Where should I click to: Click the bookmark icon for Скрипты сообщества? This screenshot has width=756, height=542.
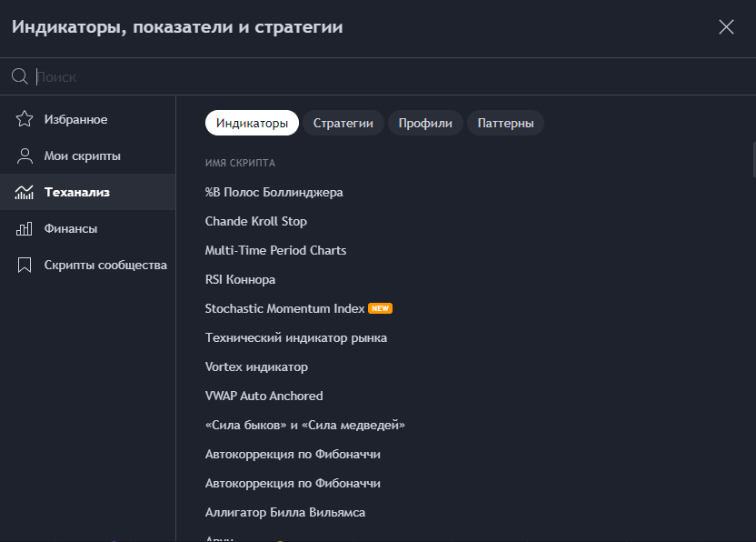pyautogui.click(x=25, y=265)
